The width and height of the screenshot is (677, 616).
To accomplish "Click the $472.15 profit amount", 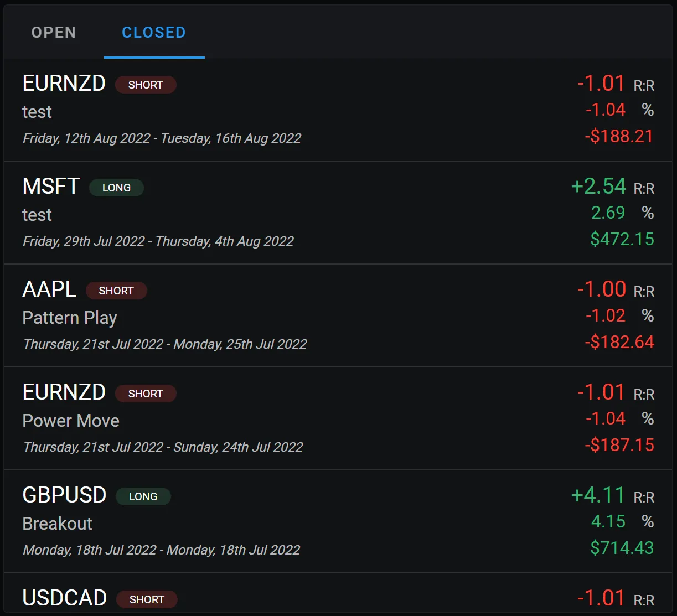I will coord(622,239).
